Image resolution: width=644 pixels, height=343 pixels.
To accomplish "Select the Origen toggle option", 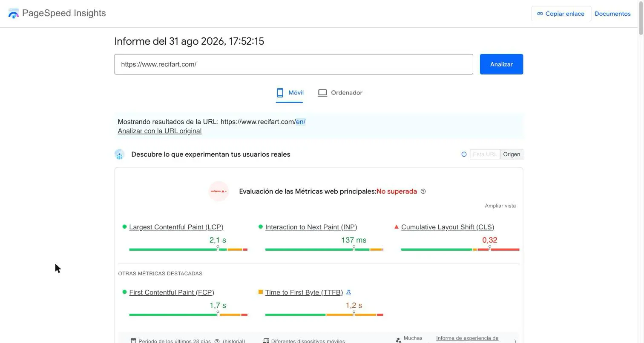I will (512, 154).
